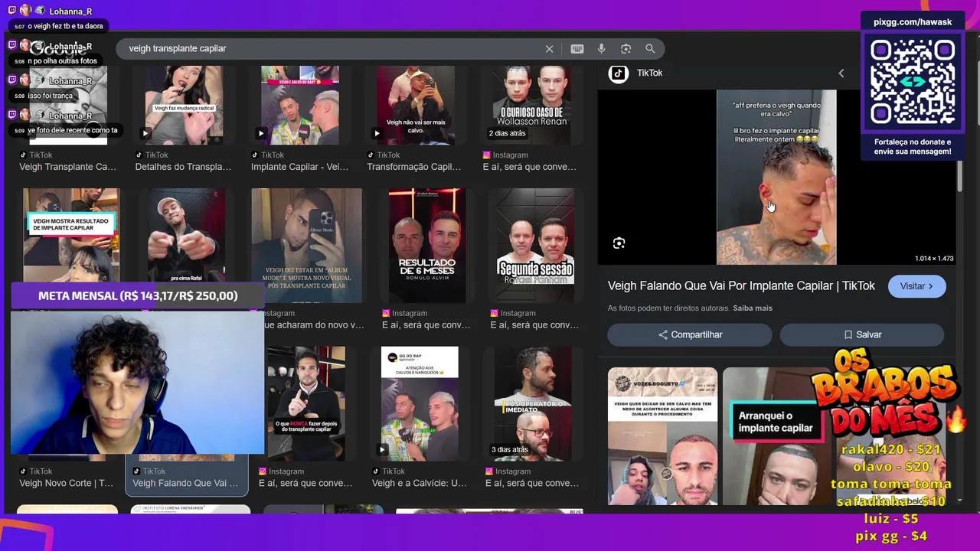Open the 'Veigh e a Calvície: U...' caption

click(x=419, y=483)
